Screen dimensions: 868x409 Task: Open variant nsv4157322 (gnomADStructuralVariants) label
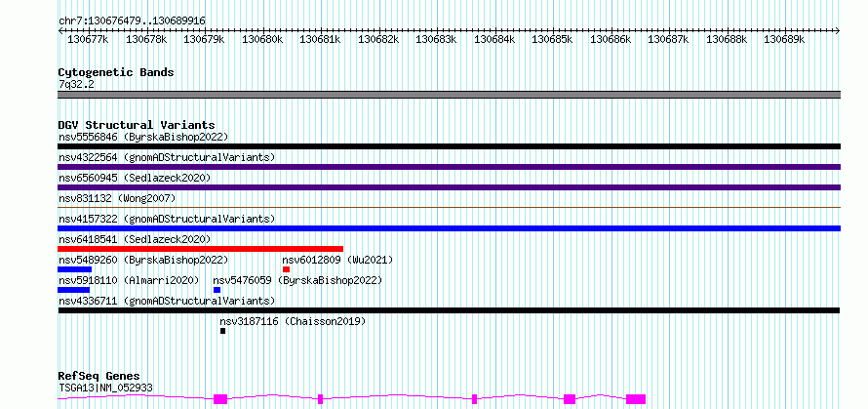pos(167,219)
